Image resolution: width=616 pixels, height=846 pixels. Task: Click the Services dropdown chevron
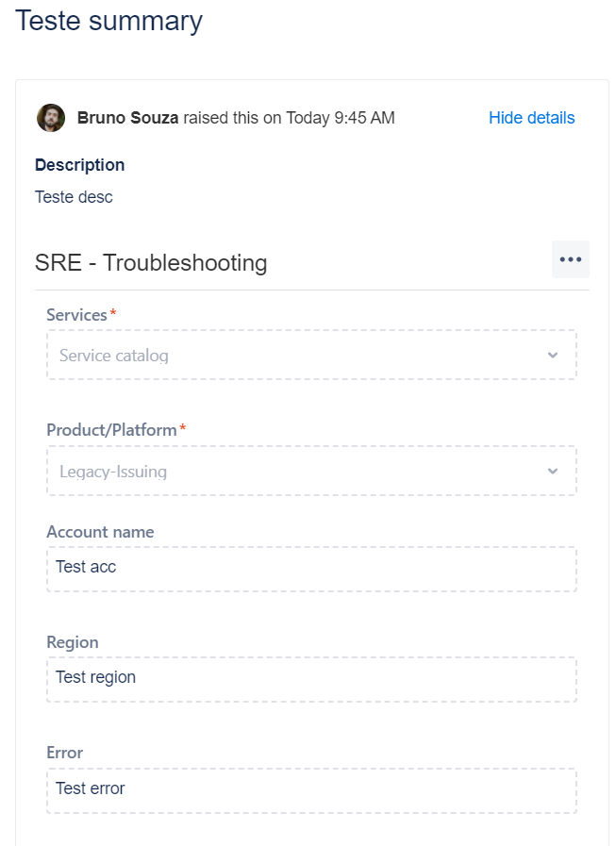tap(552, 355)
